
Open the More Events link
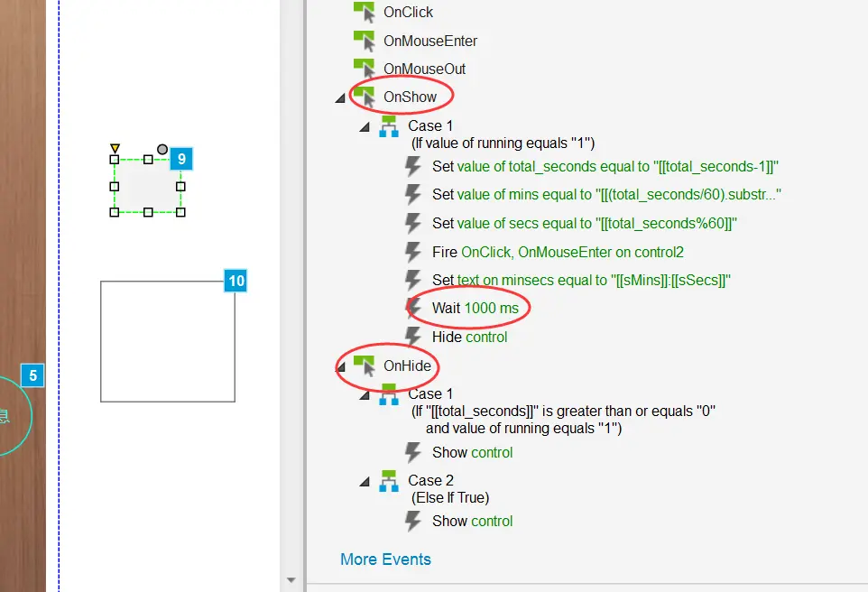[385, 560]
